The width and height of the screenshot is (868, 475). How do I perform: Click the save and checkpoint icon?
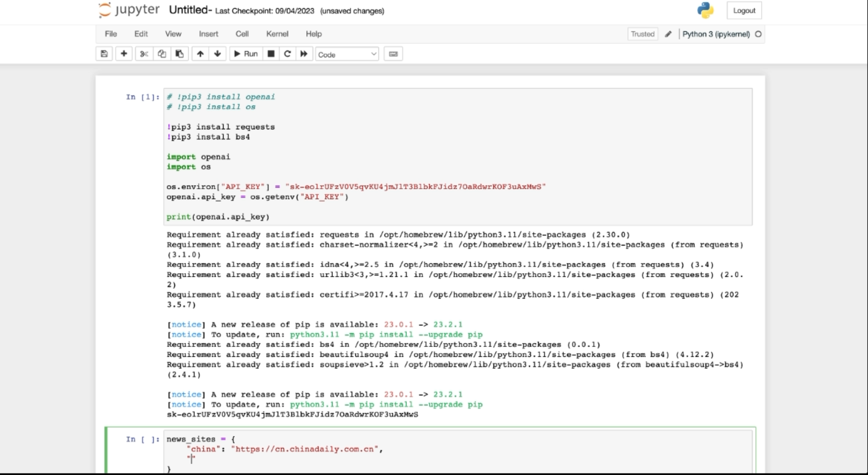tap(104, 54)
